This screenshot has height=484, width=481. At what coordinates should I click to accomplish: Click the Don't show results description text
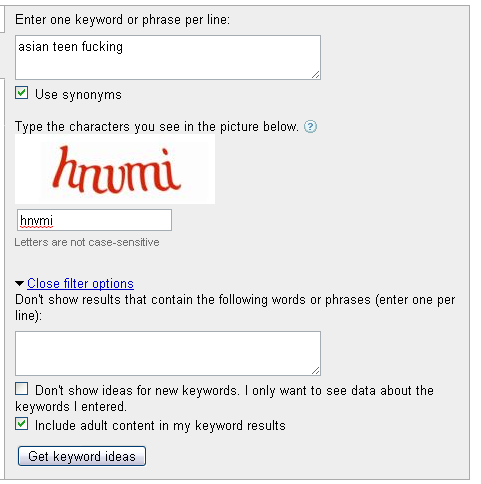pyautogui.click(x=235, y=307)
